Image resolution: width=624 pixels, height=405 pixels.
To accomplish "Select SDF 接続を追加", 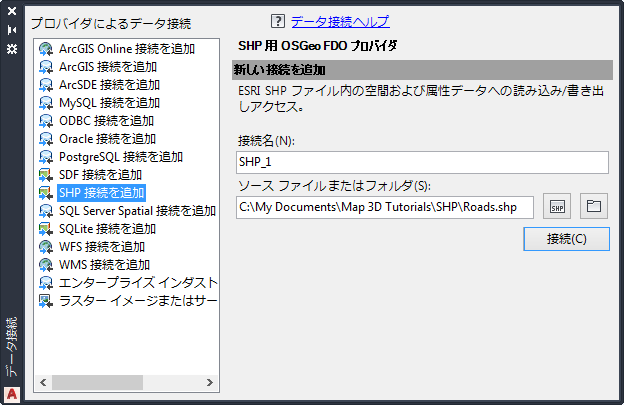I will click(100, 175).
